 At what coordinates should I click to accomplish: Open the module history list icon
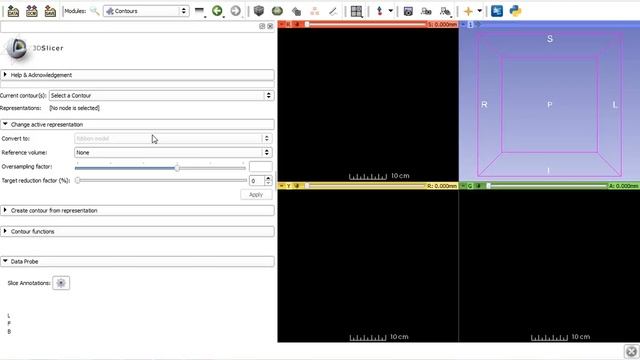(200, 11)
